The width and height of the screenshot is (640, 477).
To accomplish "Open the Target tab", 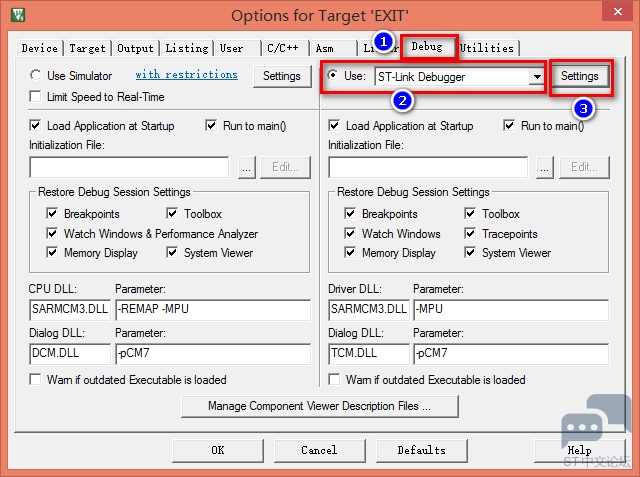I will [87, 48].
